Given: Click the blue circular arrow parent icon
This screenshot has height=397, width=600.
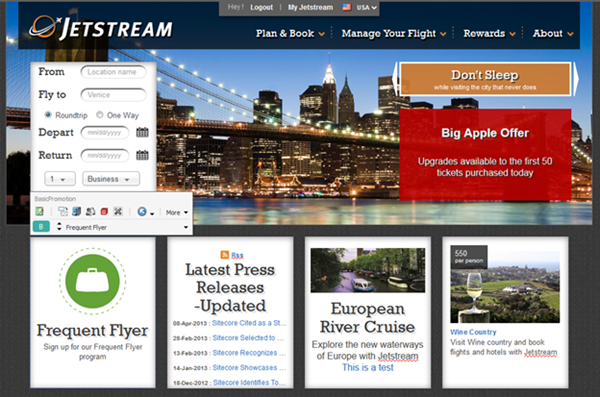Looking at the screenshot, I should [x=142, y=211].
